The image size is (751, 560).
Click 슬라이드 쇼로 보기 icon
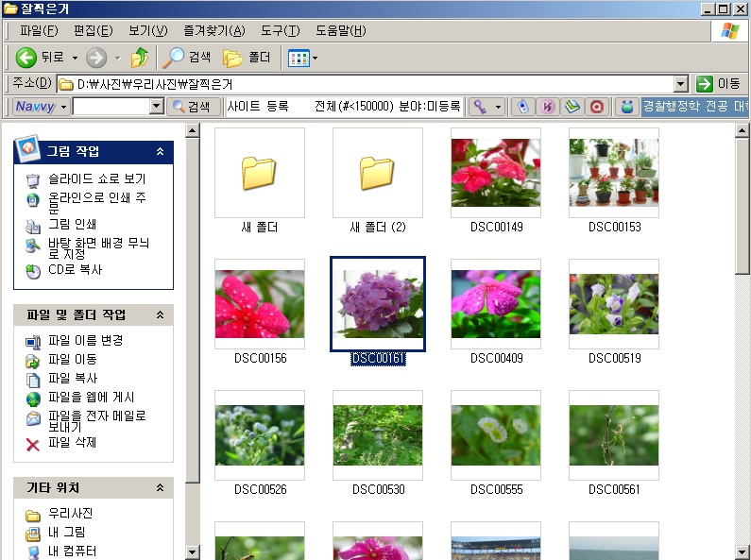(x=32, y=180)
